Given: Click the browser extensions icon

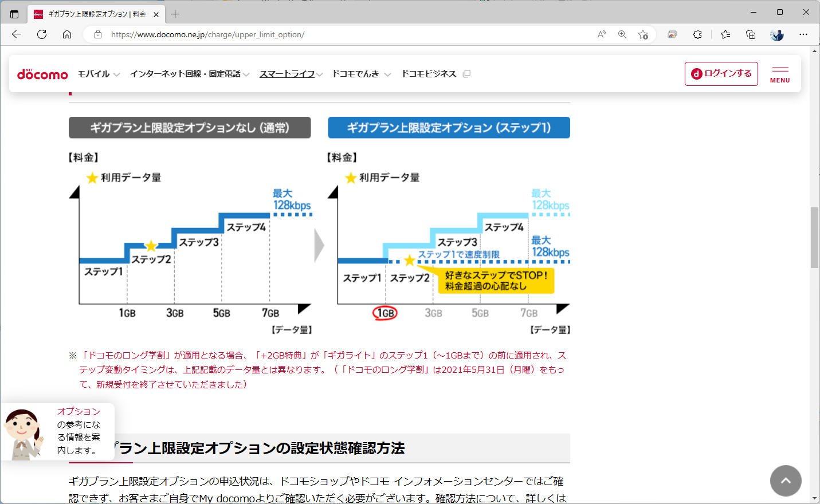Looking at the screenshot, I should 697,34.
